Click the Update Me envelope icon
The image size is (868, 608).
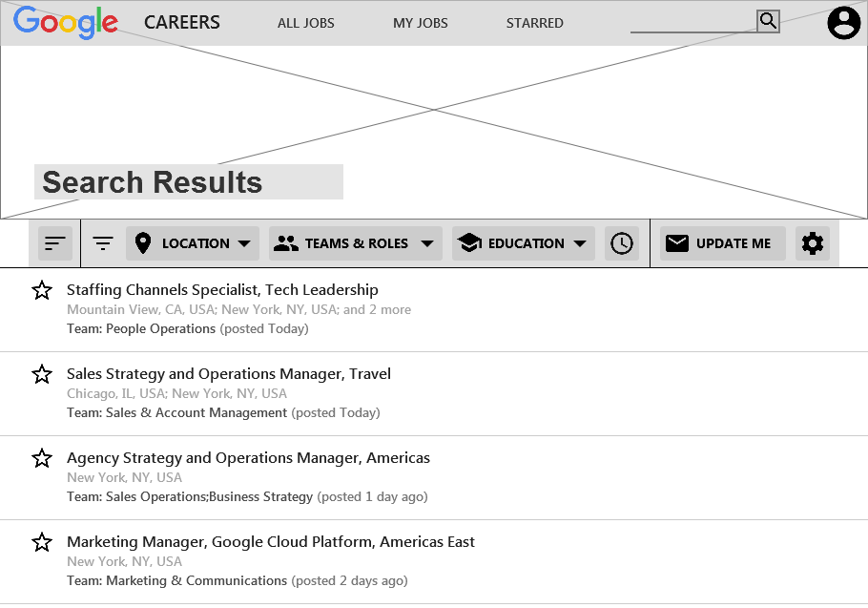tap(677, 243)
